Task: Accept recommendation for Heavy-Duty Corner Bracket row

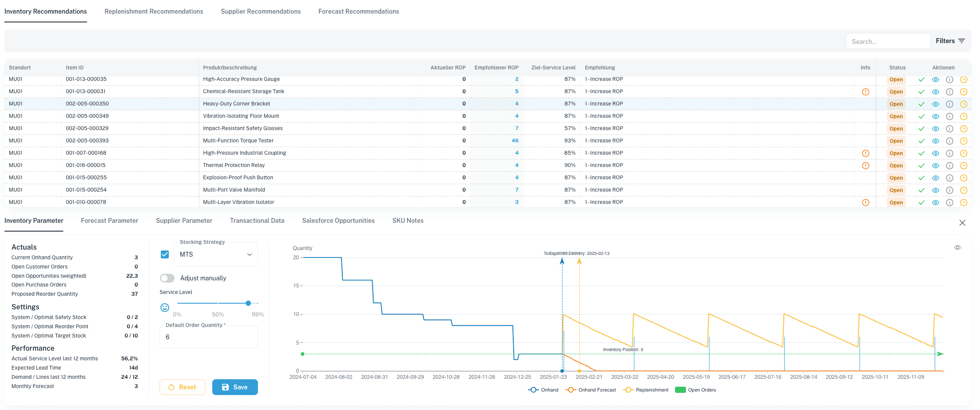Action: point(921,104)
